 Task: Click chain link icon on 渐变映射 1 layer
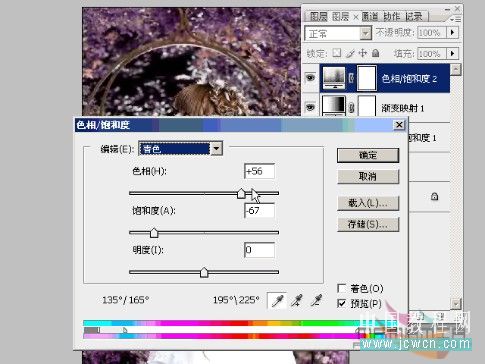coord(351,108)
